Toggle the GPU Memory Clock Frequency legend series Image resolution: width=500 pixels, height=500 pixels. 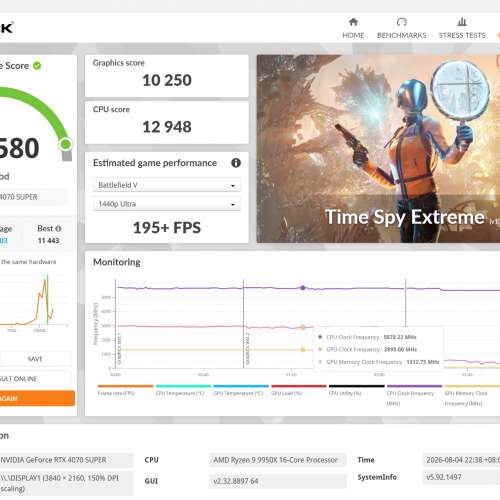472,395
